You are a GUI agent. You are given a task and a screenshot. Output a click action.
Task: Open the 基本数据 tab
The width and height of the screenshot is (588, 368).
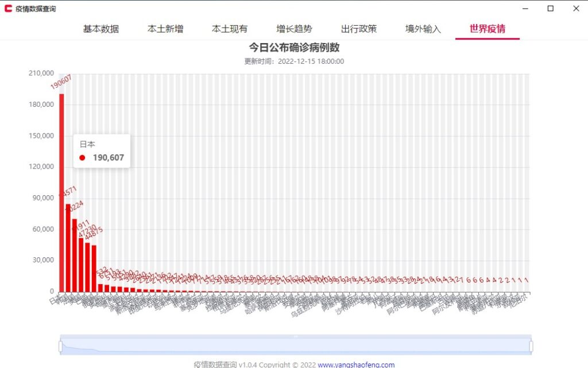(101, 29)
